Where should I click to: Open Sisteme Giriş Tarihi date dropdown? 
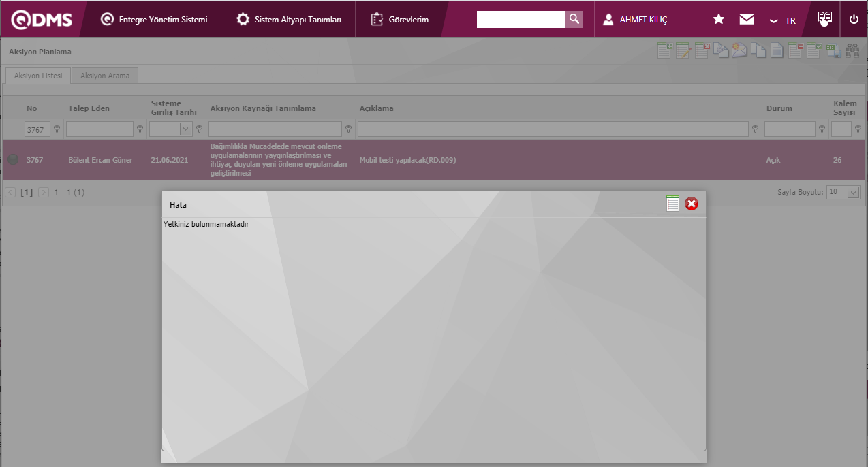(185, 129)
